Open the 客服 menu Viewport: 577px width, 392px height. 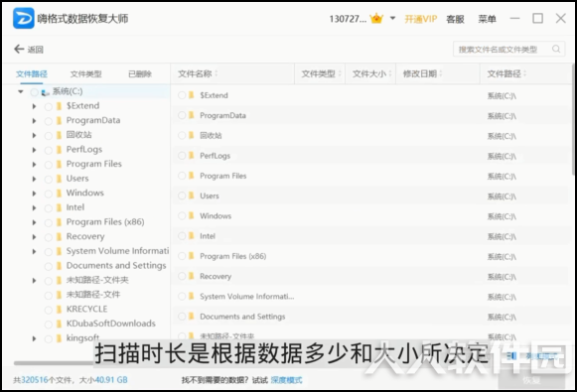pyautogui.click(x=455, y=19)
